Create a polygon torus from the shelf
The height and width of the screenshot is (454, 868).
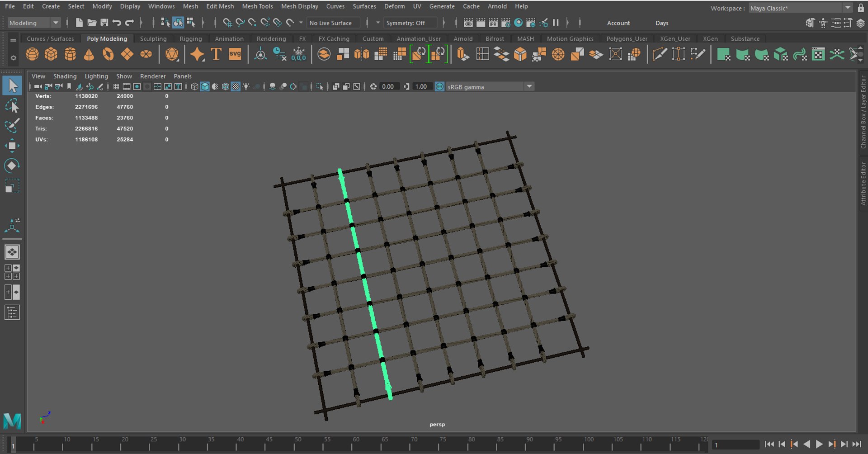point(108,54)
